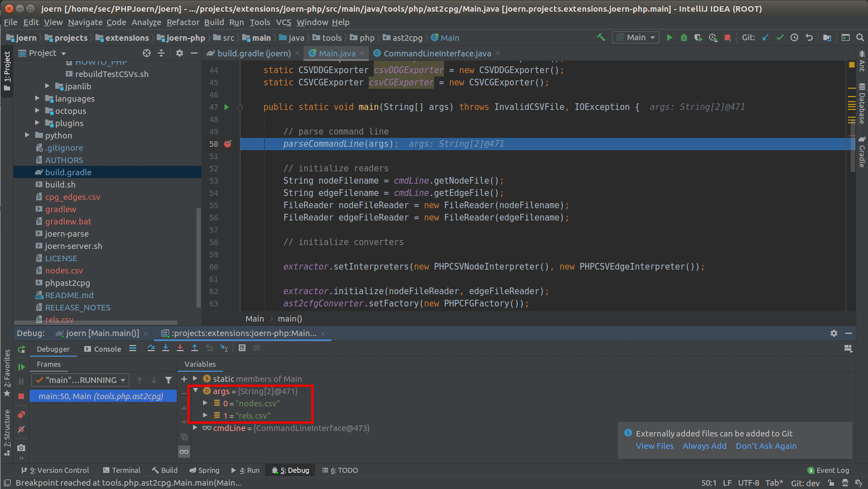This screenshot has width=868, height=489.
Task: Open the Refactor menu
Action: point(183,22)
